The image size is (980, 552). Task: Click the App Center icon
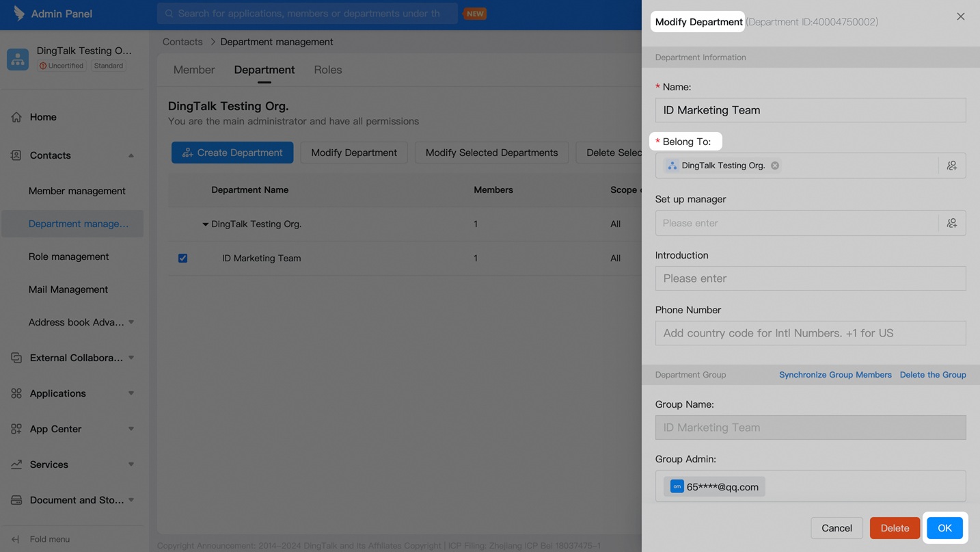click(16, 429)
